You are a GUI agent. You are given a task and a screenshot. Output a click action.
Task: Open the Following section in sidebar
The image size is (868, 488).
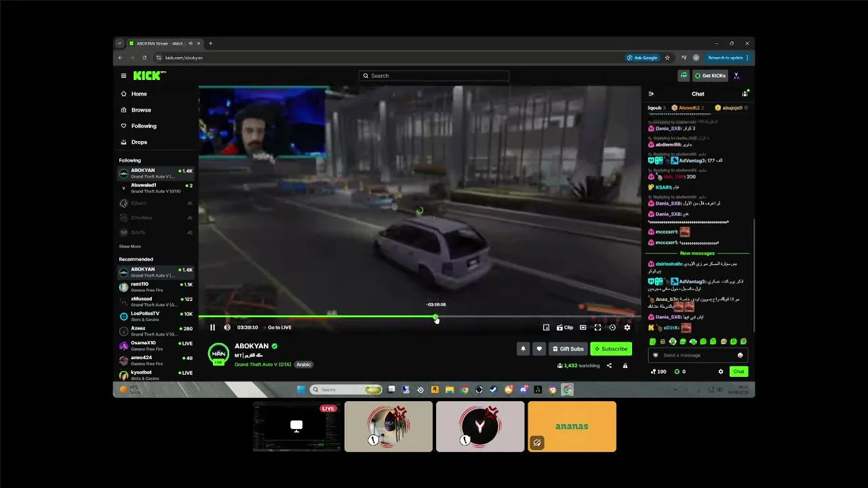[x=144, y=126]
